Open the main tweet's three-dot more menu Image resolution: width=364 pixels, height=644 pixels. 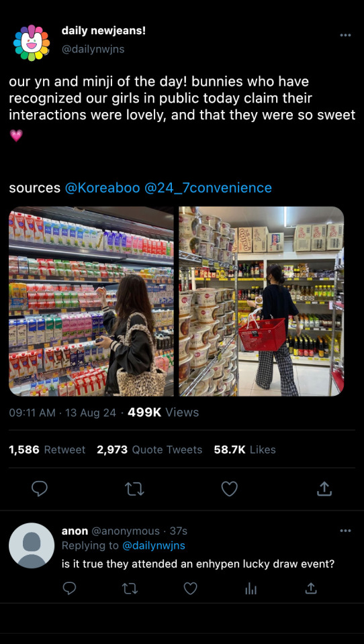pyautogui.click(x=345, y=36)
